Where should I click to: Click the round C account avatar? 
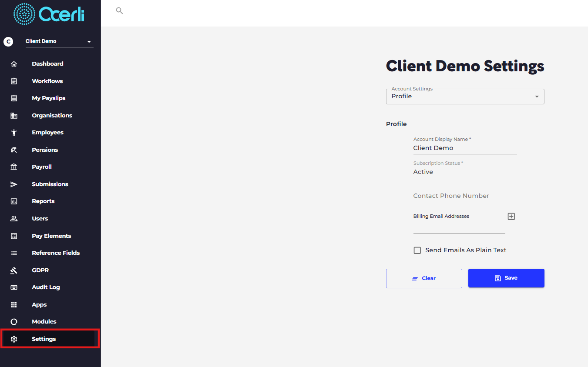click(x=8, y=42)
